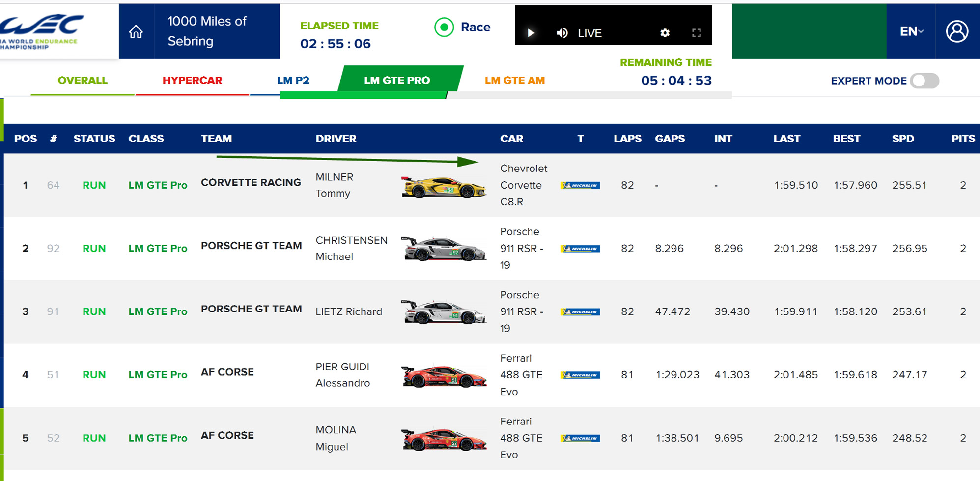Image resolution: width=980 pixels, height=481 pixels.
Task: Select driver MILNER Tommy
Action: click(335, 185)
